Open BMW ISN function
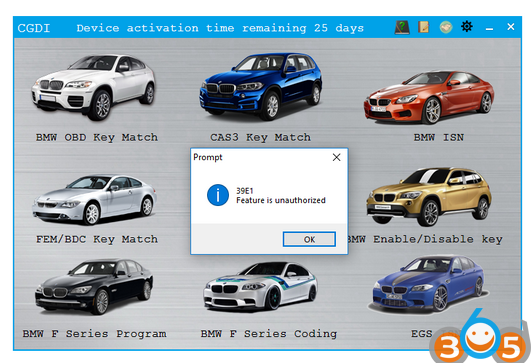The width and height of the screenshot is (531, 363). pos(439,137)
